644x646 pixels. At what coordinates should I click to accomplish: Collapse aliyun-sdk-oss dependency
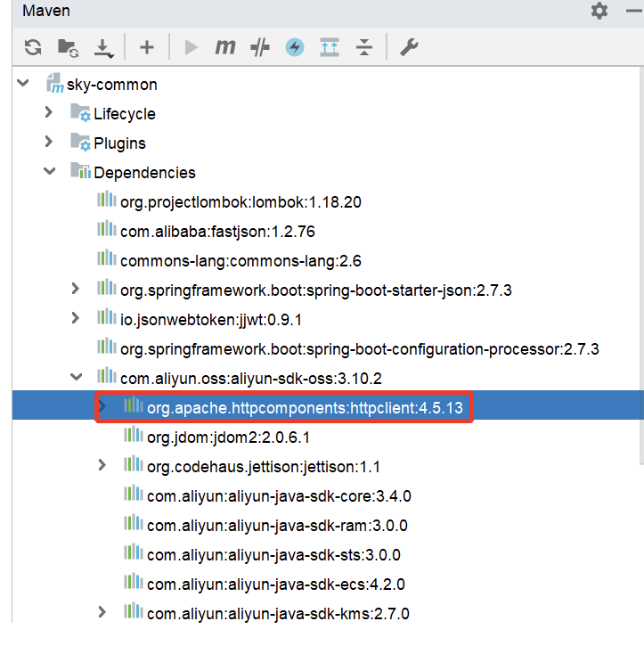pyautogui.click(x=77, y=377)
